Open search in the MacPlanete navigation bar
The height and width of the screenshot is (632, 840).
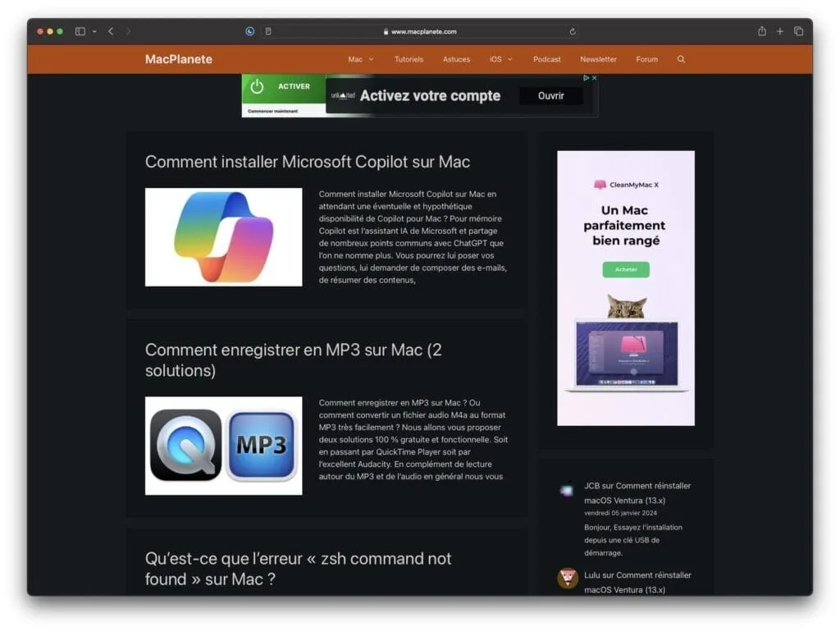coord(681,59)
